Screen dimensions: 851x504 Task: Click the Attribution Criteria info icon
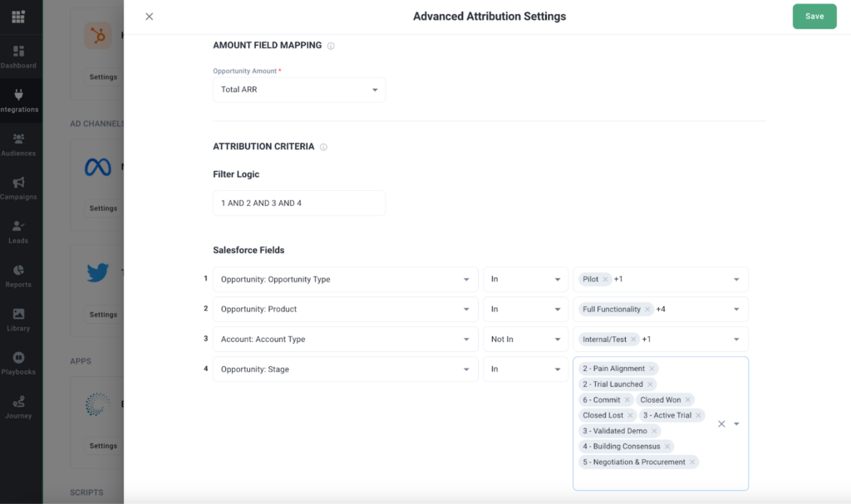tap(323, 147)
